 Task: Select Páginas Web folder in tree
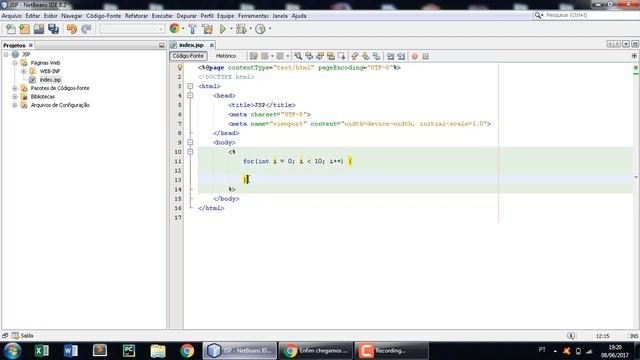pos(45,63)
